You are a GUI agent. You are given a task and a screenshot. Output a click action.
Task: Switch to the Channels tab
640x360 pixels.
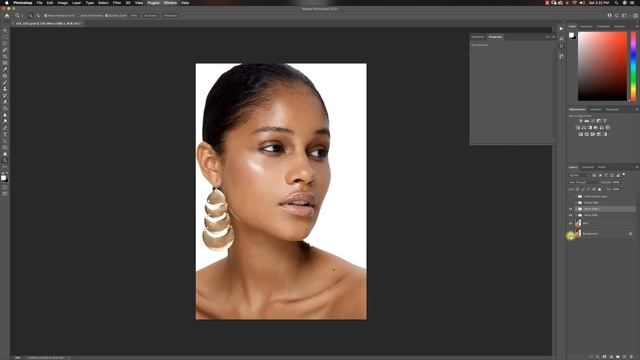pos(588,167)
